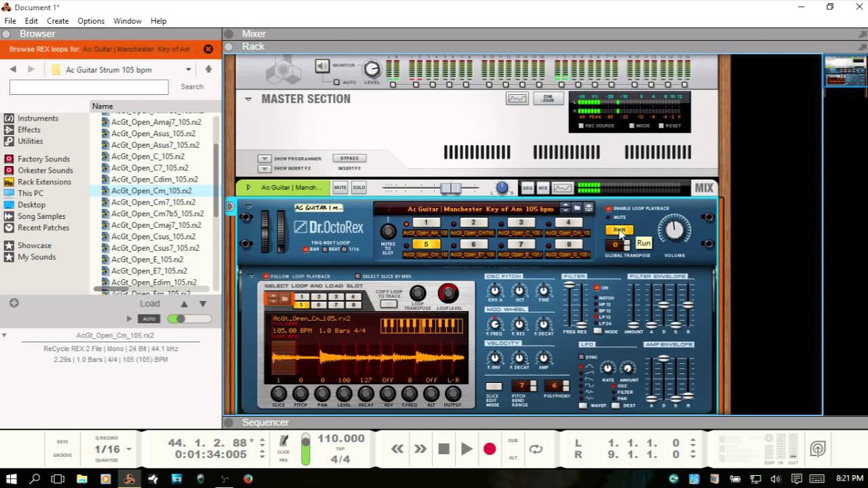Browse patches with Dr. OctoRex folder icon
Image resolution: width=868 pixels, height=488 pixels.
tap(577, 208)
